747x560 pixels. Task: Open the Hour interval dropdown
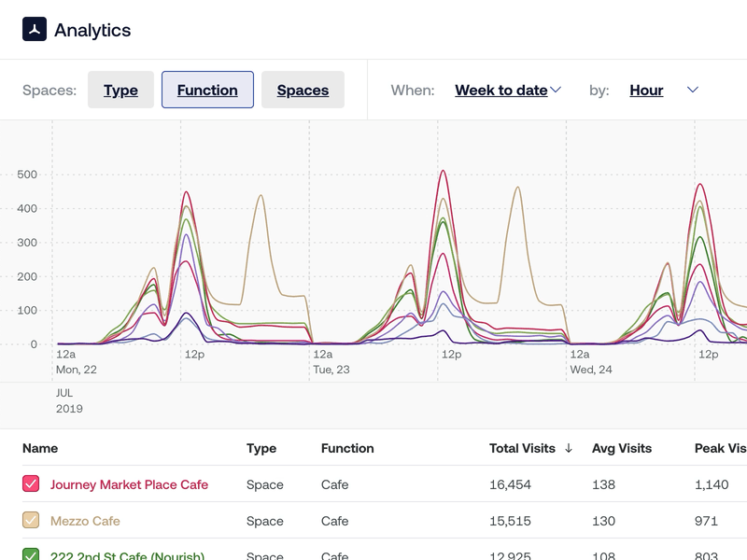pyautogui.click(x=646, y=90)
